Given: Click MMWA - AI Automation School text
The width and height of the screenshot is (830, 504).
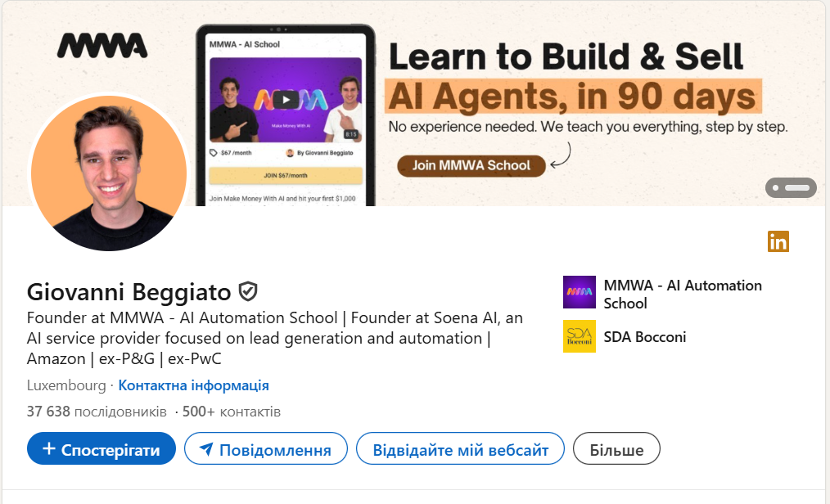Looking at the screenshot, I should (x=683, y=294).
